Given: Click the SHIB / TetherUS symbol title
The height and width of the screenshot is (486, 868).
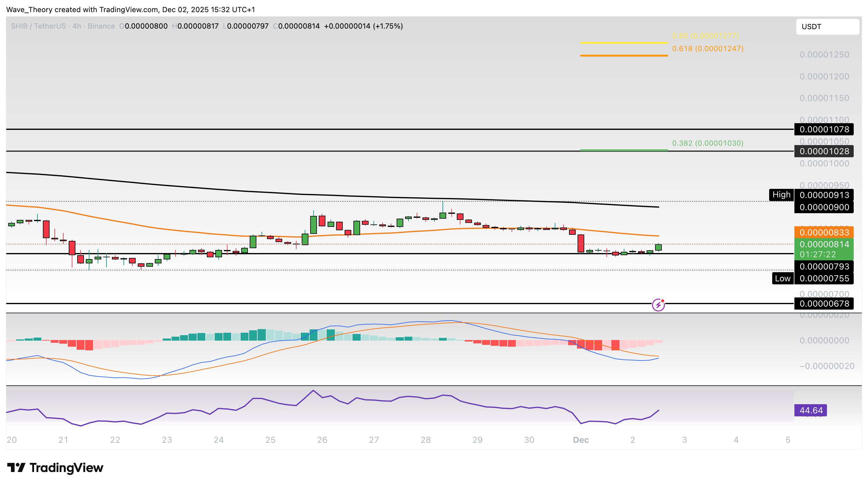Looking at the screenshot, I should (38, 26).
